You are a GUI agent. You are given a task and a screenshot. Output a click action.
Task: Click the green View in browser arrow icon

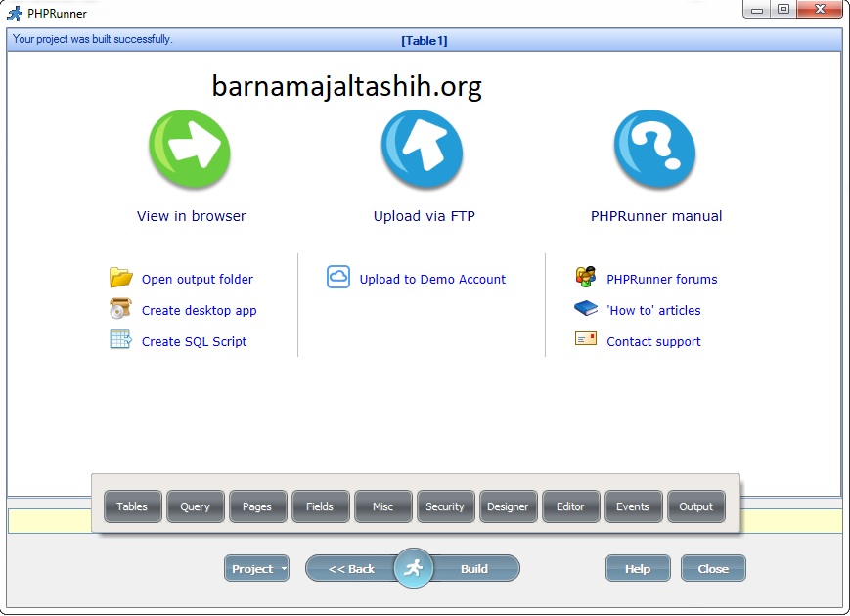click(190, 149)
